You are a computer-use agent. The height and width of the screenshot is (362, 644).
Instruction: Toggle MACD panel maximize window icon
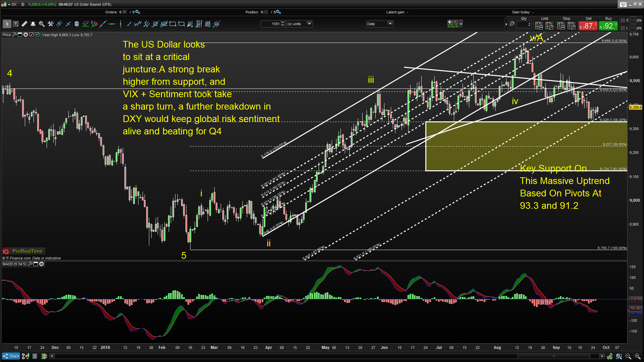36,264
